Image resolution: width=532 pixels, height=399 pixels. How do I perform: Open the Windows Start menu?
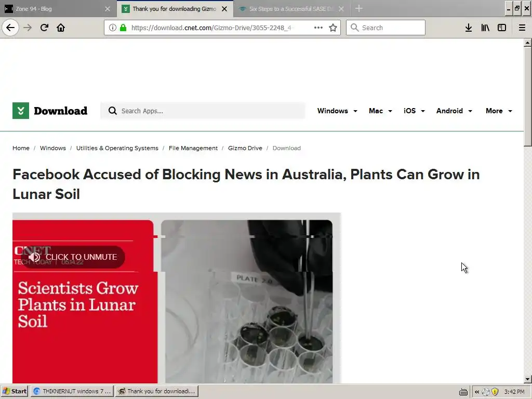[15, 391]
